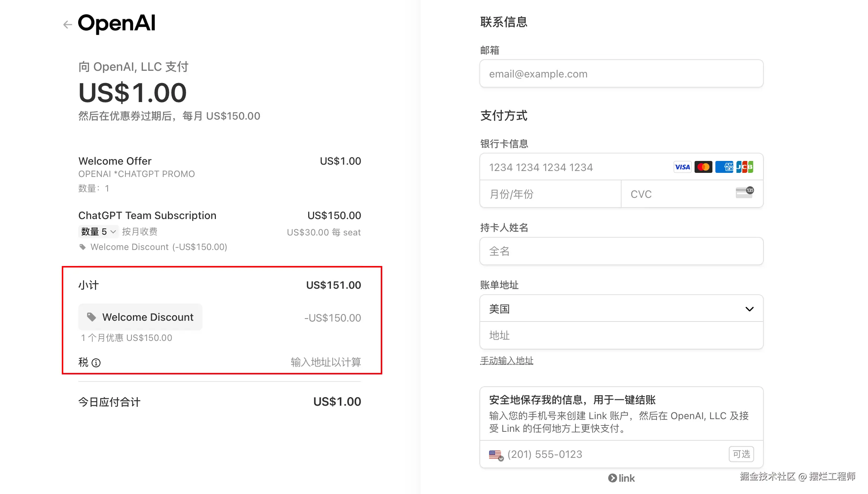The image size is (868, 494).
Task: Click the tax info circle icon
Action: [96, 362]
